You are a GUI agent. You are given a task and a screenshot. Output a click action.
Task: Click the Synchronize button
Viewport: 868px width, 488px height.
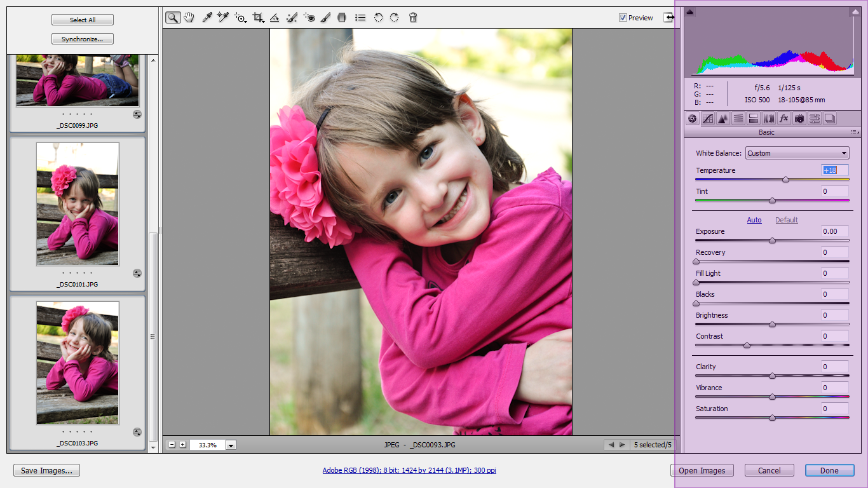[x=83, y=39]
